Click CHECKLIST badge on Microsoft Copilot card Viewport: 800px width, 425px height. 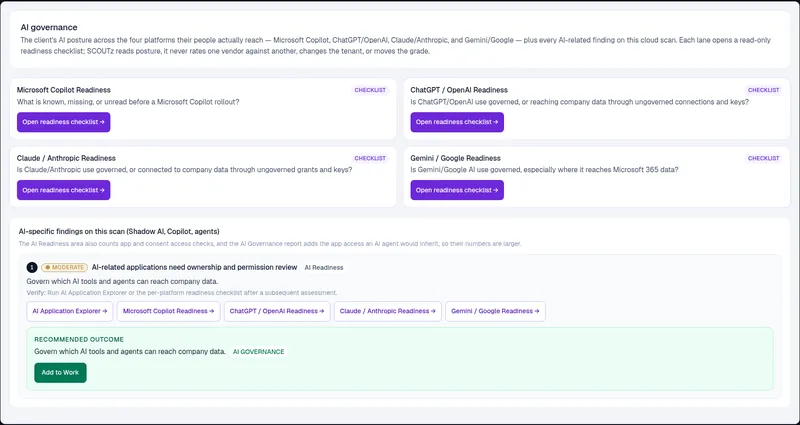tap(370, 90)
